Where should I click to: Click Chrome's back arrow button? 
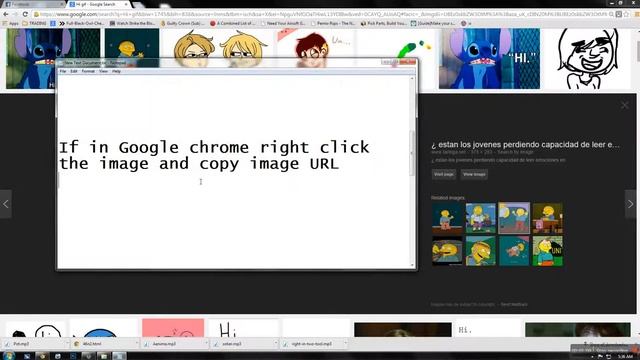coord(6,14)
